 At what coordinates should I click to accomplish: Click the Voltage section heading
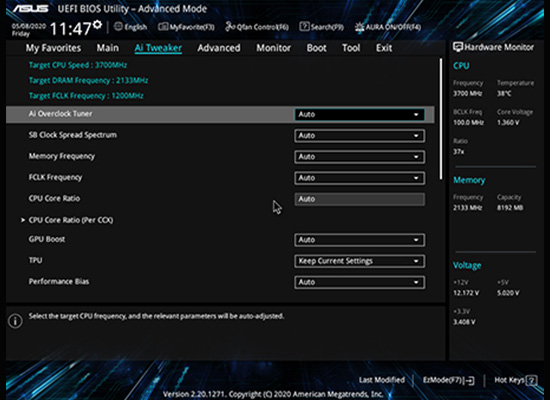[x=467, y=266]
